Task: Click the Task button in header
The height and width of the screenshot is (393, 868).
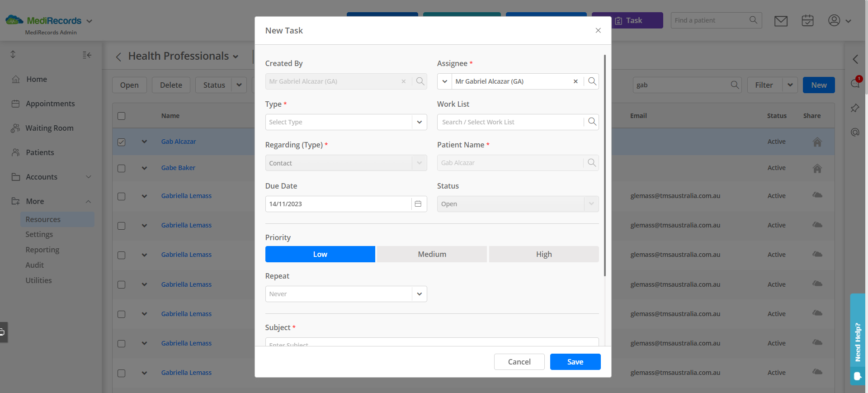Action: 628,20
